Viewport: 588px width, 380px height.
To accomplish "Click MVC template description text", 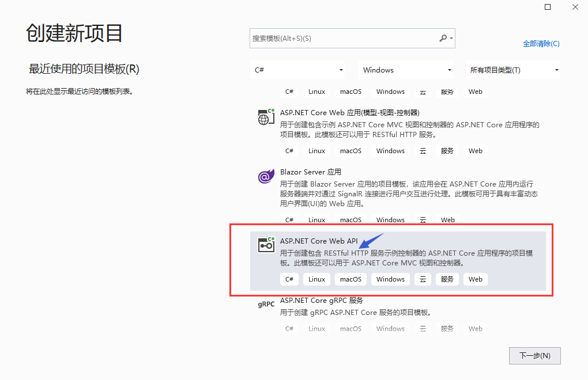I will 409,130.
